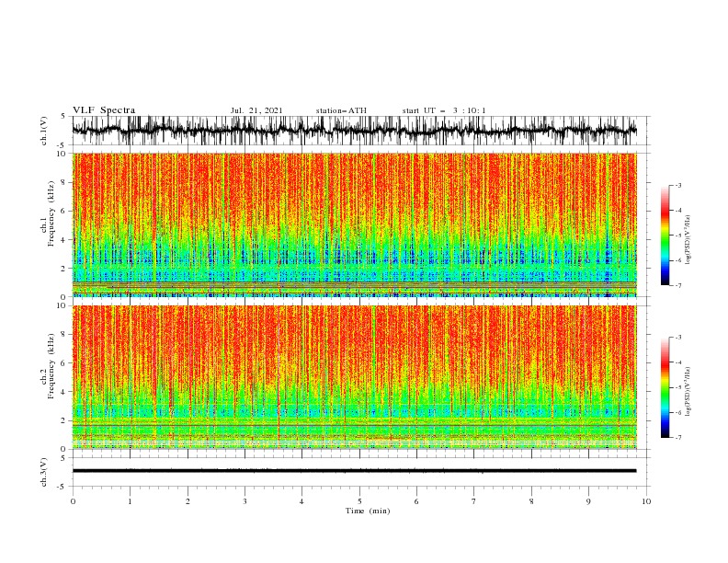
Task: Click the "-5" tick on ch.2 color bar
Action: (678, 387)
